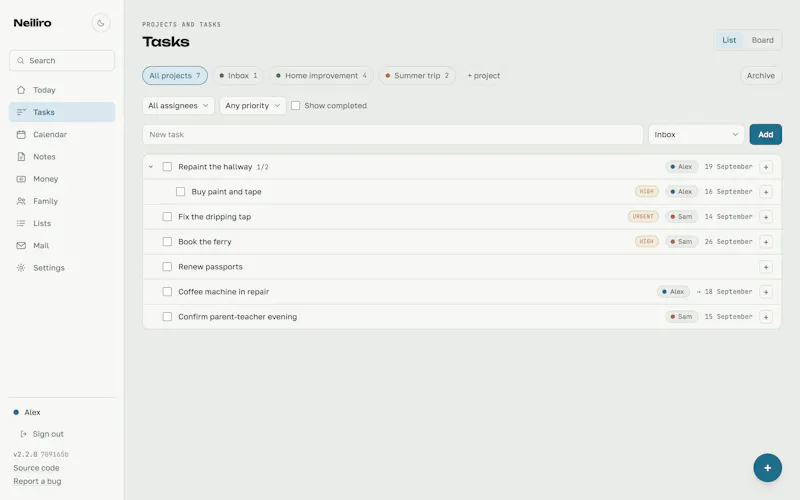This screenshot has width=800, height=500.
Task: Click the Mail envelope icon
Action: 21,245
